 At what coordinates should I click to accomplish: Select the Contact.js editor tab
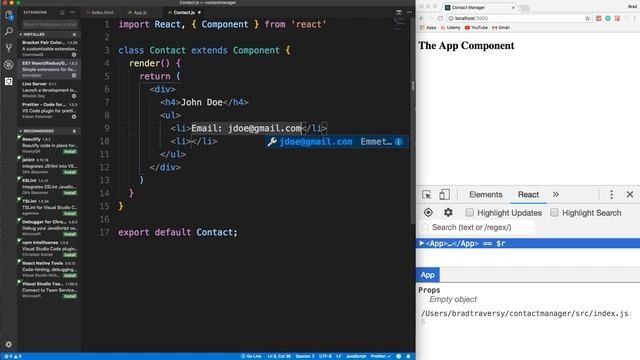coord(184,13)
